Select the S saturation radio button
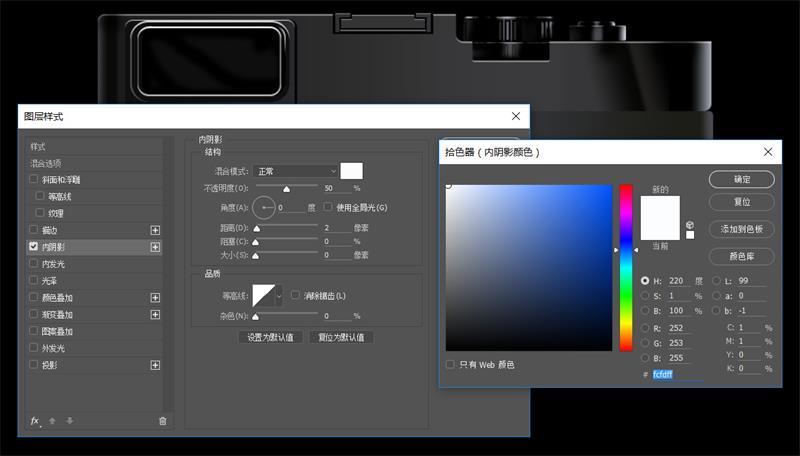The image size is (800, 456). 645,296
